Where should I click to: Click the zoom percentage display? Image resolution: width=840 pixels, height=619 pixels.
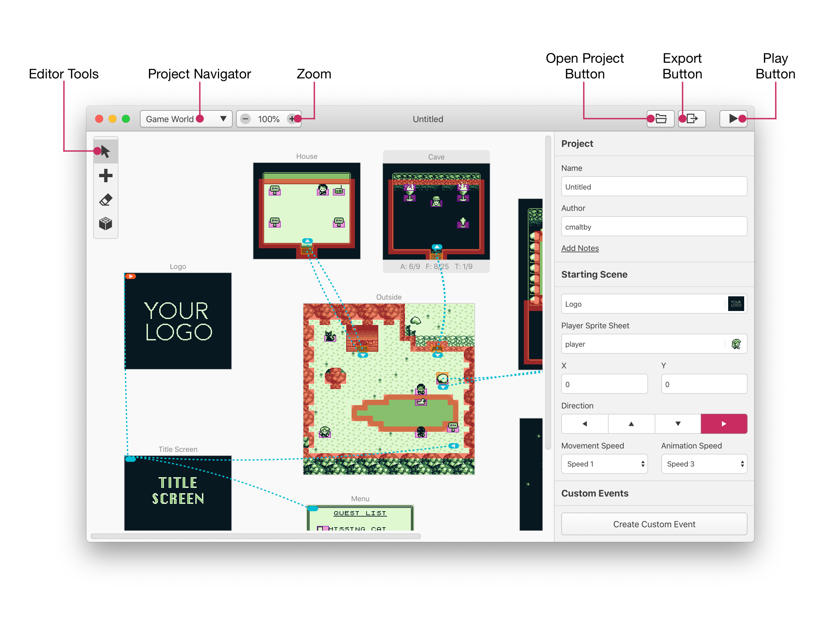tap(268, 118)
